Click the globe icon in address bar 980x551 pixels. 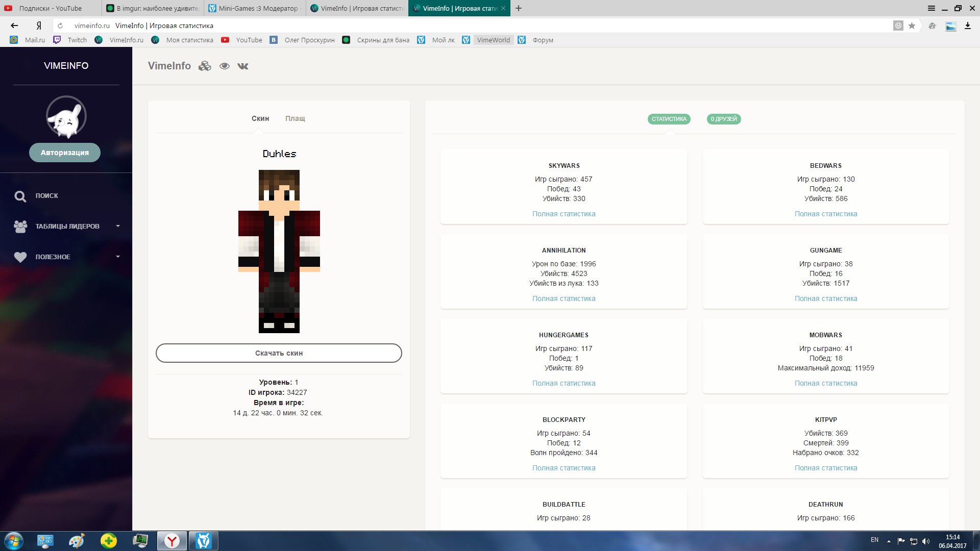click(x=898, y=26)
